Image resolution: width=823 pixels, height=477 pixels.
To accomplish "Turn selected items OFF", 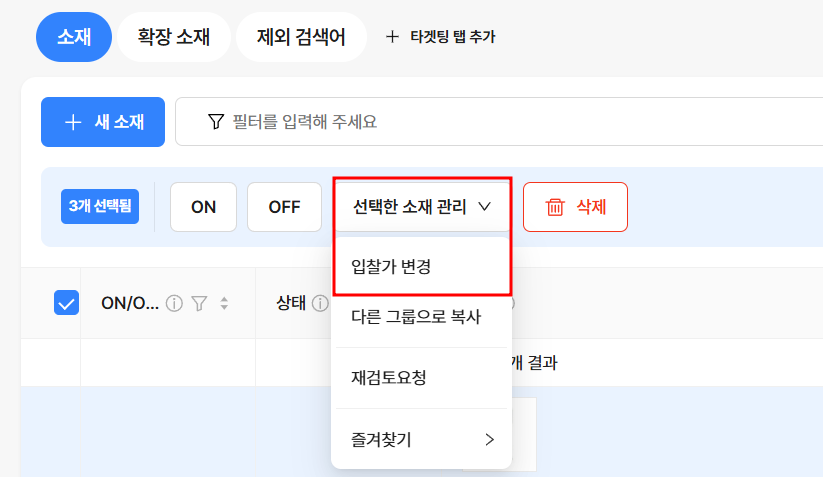I will [284, 207].
